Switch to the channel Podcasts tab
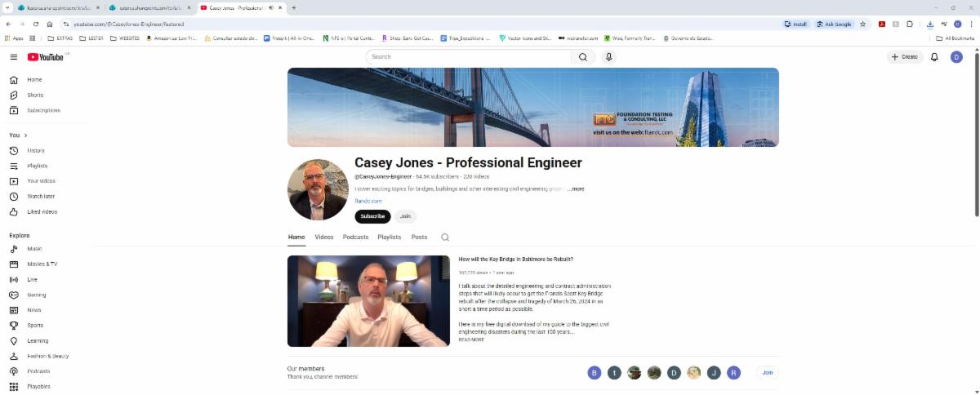This screenshot has width=980, height=395. point(355,237)
